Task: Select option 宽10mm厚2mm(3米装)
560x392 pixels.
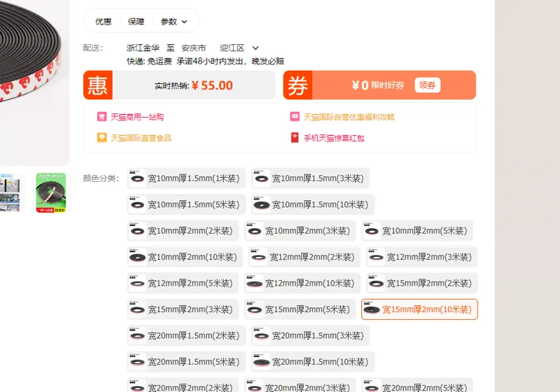Action: 300,230
